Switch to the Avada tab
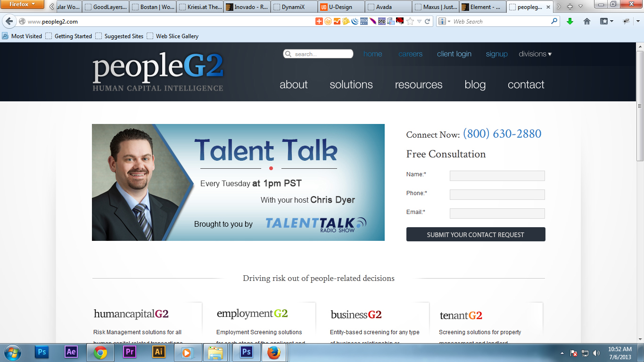 pos(388,7)
